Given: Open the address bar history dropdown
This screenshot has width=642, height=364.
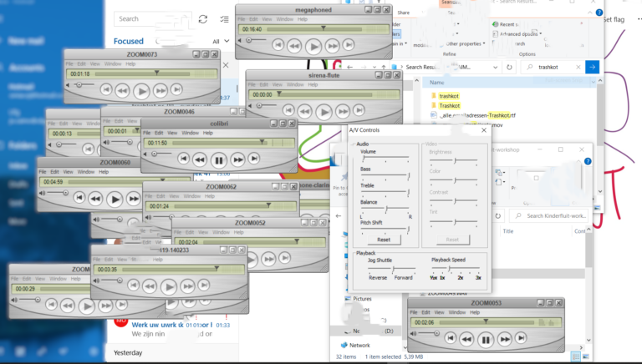Looking at the screenshot, I should 496,67.
